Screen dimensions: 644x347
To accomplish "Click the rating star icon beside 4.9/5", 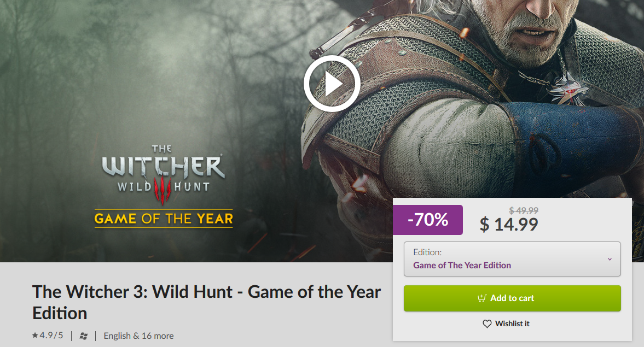I will (35, 335).
